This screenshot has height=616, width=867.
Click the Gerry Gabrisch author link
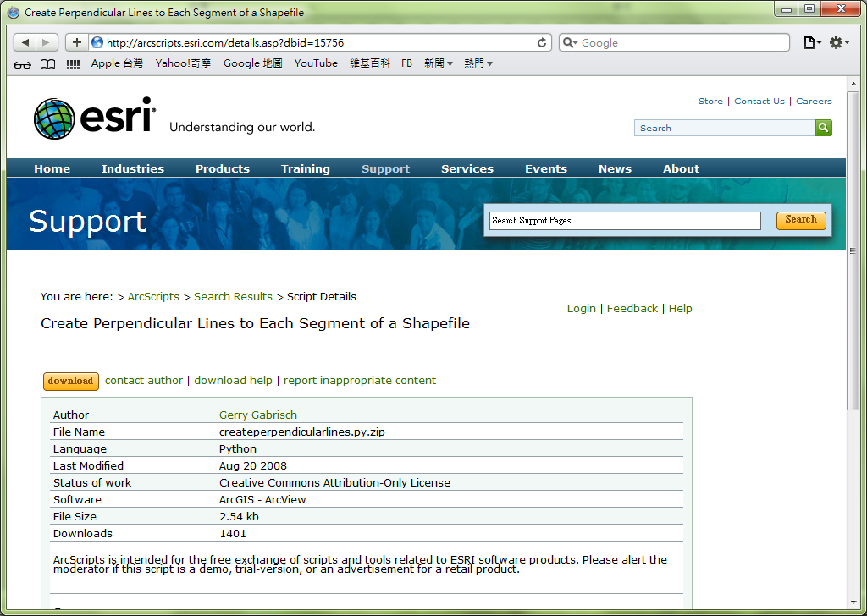(x=257, y=415)
